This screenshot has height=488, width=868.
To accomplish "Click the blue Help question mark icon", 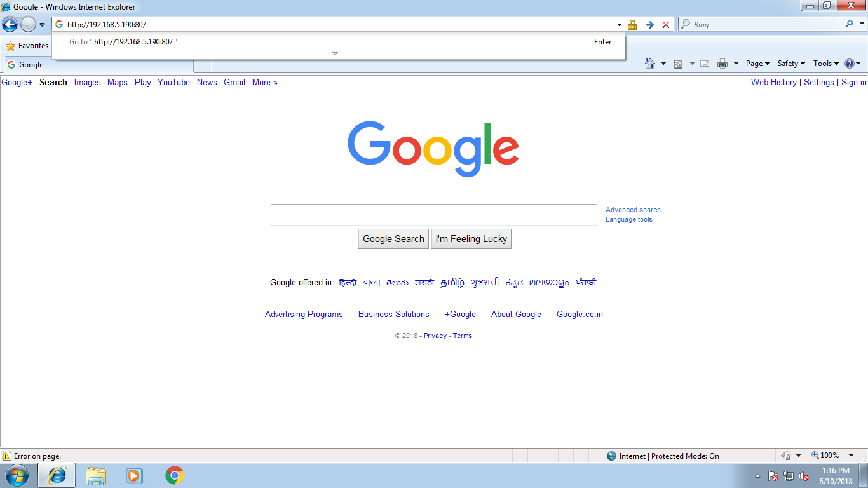I will tap(850, 64).
